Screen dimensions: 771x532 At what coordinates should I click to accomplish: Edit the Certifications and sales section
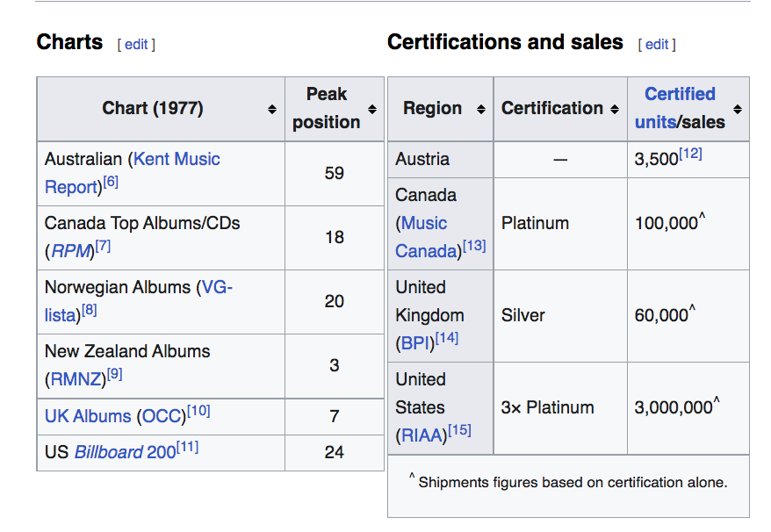657,44
